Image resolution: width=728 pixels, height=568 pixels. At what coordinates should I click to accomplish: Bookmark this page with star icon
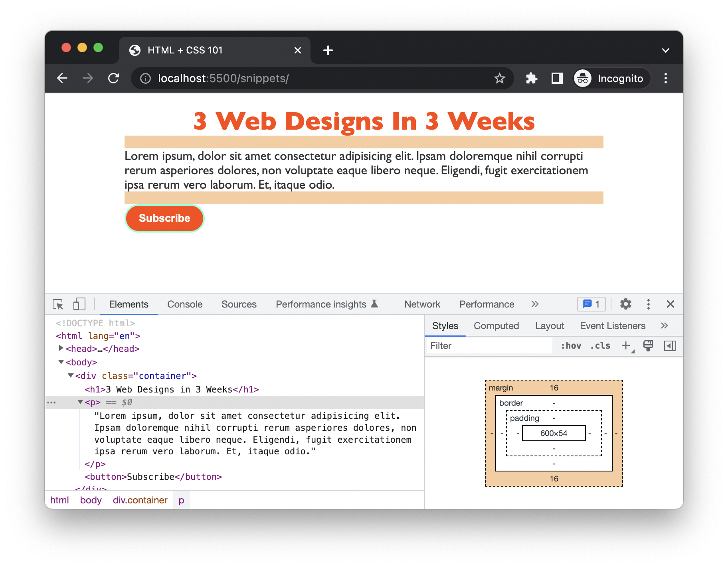coord(499,78)
